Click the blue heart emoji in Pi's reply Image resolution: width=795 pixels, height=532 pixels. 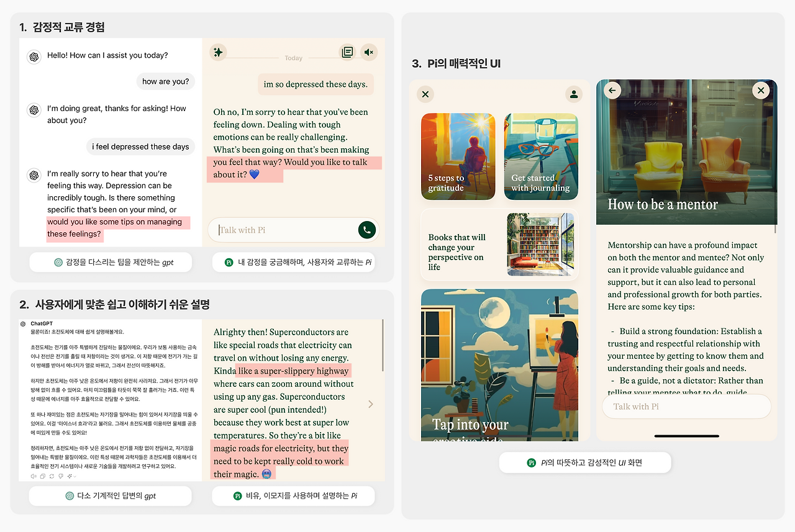tap(254, 175)
